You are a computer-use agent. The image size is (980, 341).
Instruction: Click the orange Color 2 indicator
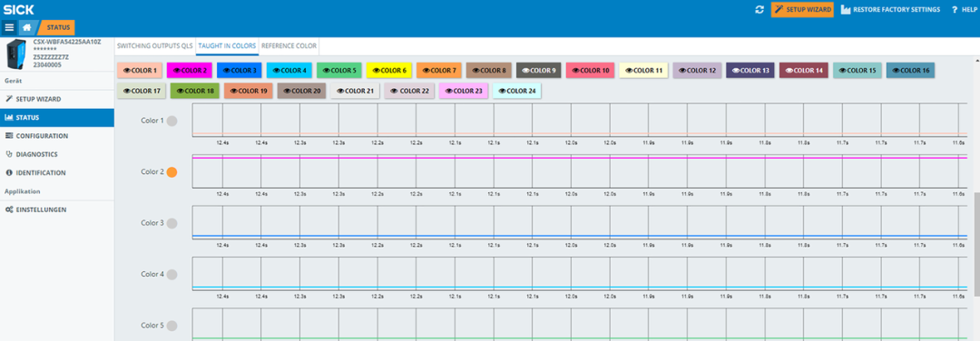coord(171,172)
